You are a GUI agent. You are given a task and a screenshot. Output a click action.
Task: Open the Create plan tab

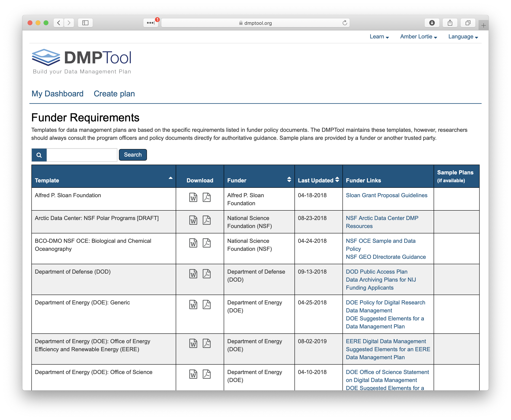click(x=114, y=94)
